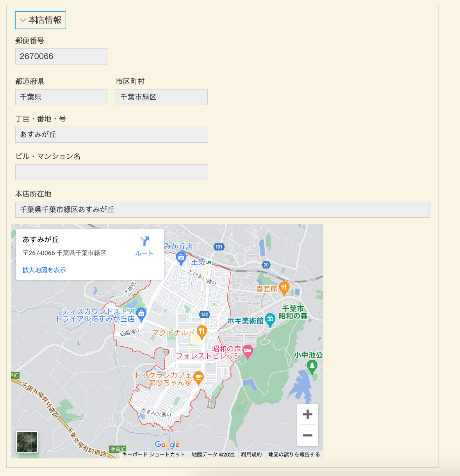This screenshot has width=460, height=476.
Task: Open the 拡大地図を表示 link
Action: (44, 270)
